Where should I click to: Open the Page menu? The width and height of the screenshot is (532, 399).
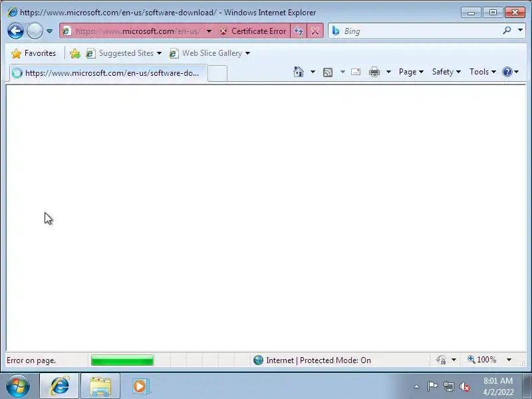(411, 72)
